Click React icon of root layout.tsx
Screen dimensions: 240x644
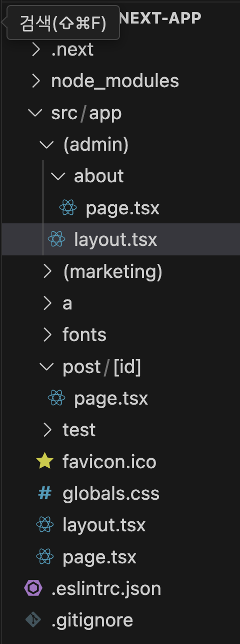[45, 525]
